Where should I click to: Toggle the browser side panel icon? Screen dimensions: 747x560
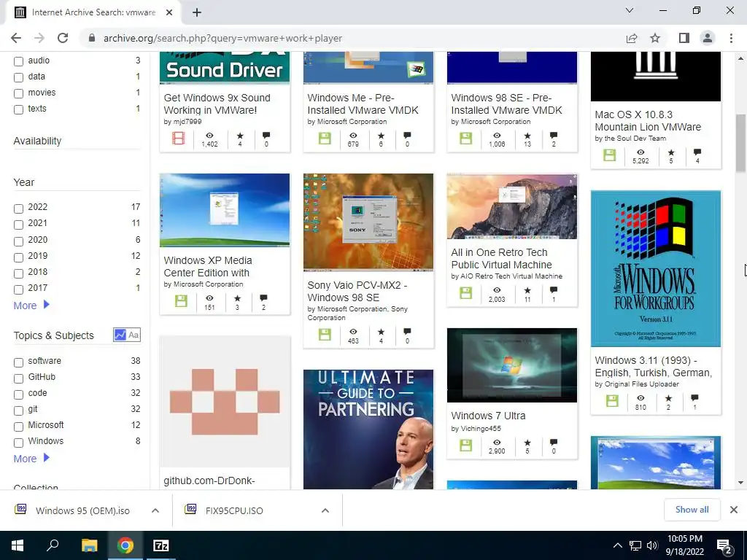tap(684, 38)
